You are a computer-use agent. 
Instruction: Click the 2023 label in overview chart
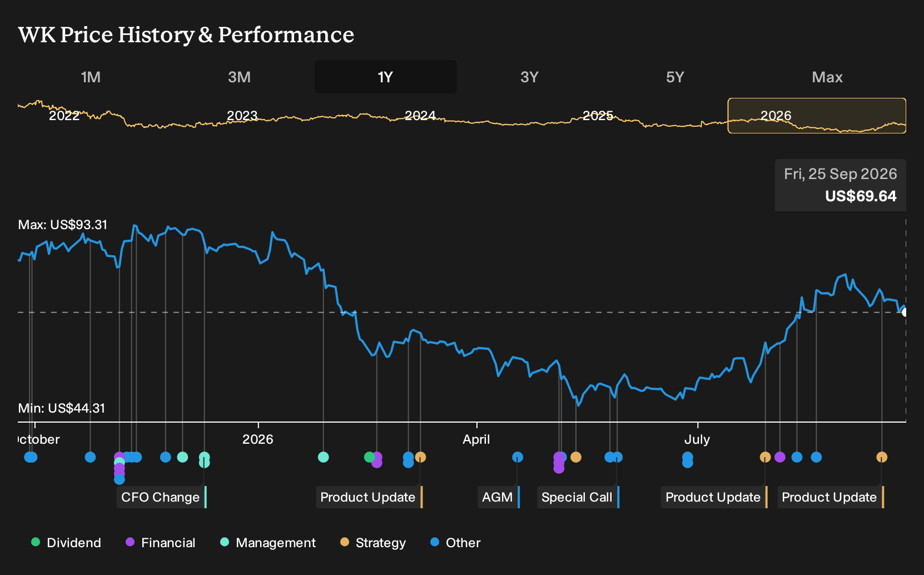tap(242, 116)
